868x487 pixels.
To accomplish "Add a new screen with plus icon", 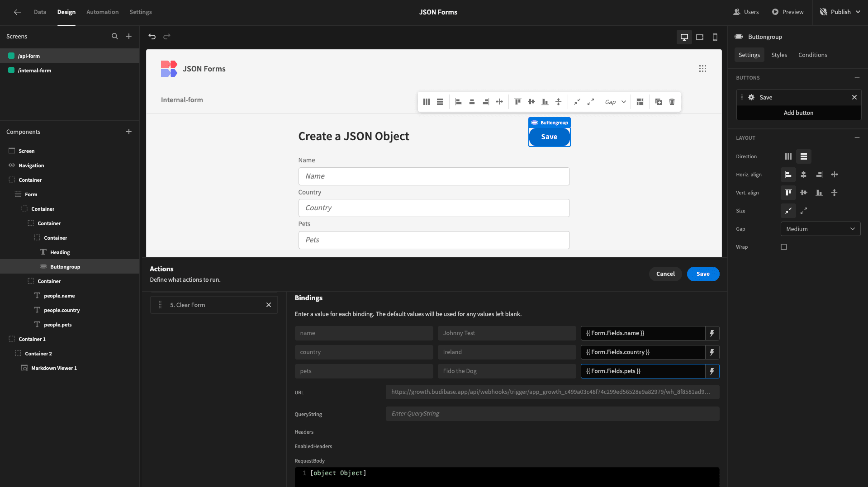I will (x=129, y=36).
